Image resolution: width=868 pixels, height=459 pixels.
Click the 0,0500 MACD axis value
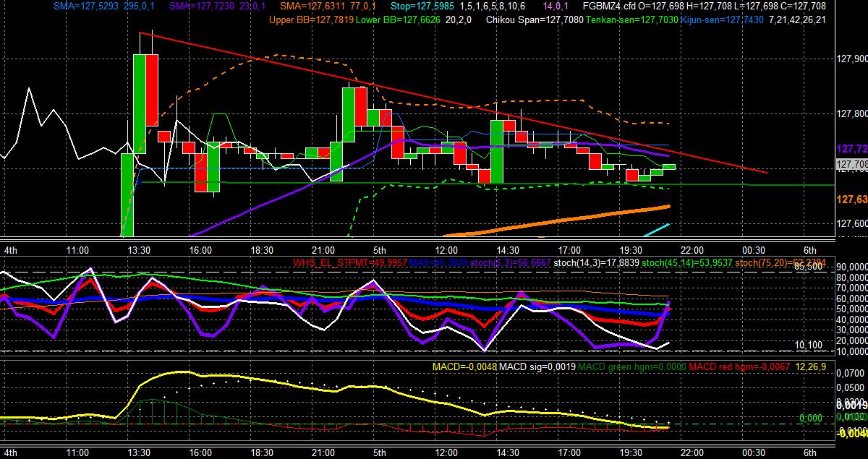click(x=852, y=388)
